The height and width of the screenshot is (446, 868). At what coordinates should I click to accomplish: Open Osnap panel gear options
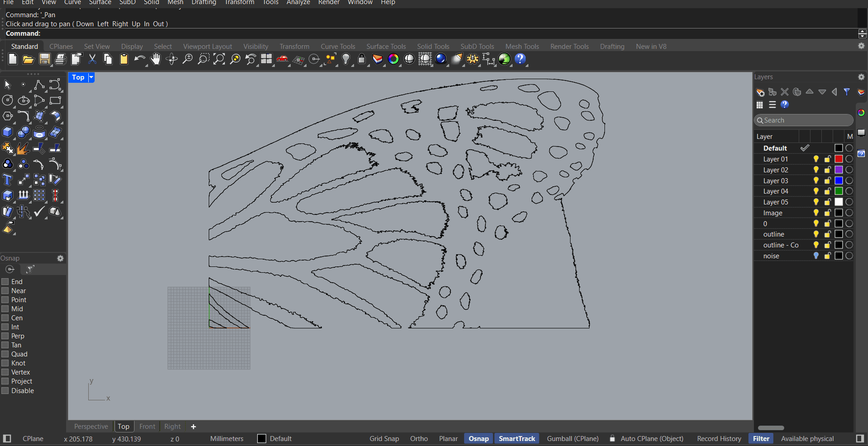60,258
